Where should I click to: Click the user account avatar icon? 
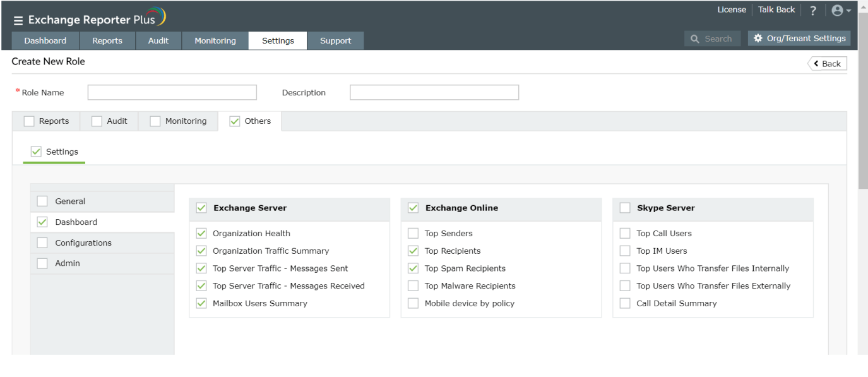click(837, 11)
